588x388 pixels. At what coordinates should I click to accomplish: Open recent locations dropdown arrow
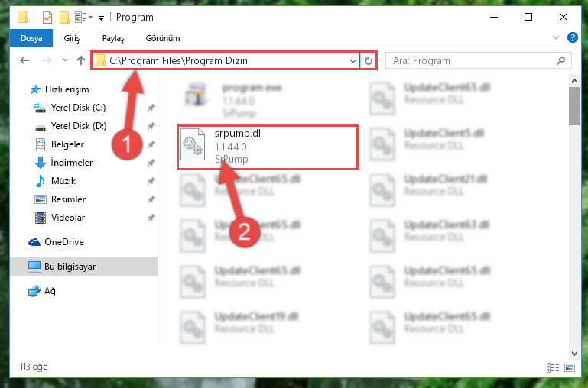[65, 60]
